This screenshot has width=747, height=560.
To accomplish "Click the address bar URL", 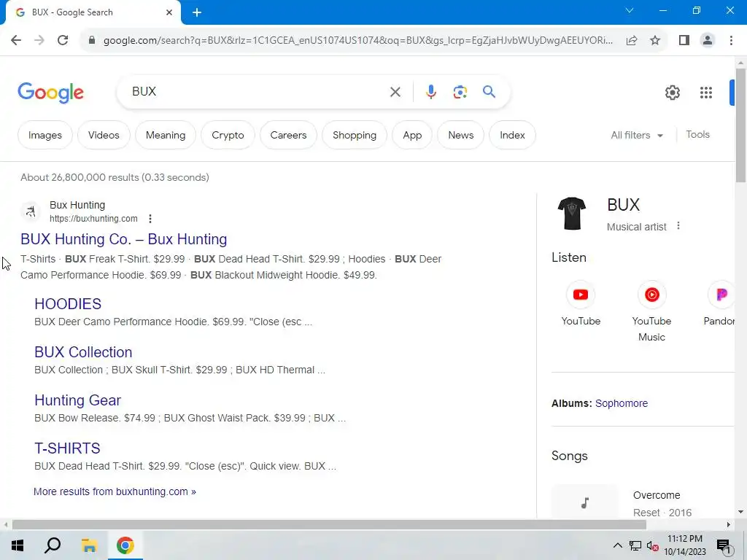I will pyautogui.click(x=358, y=41).
